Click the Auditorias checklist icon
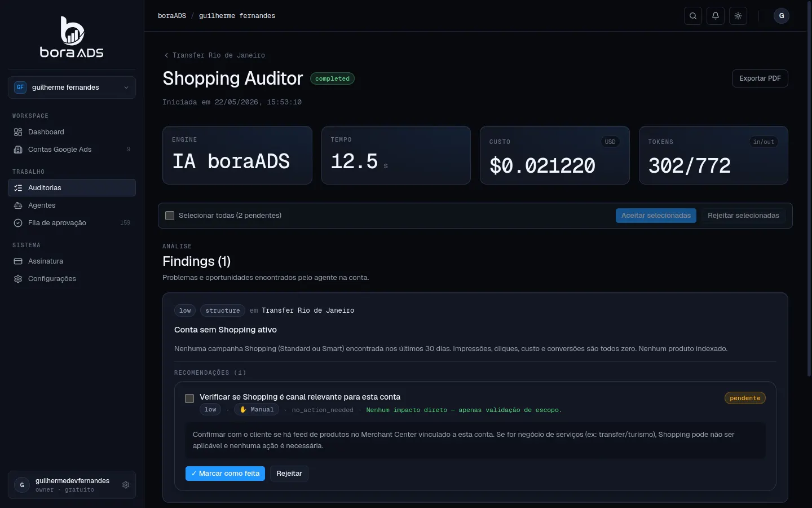The height and width of the screenshot is (508, 812). 18,188
